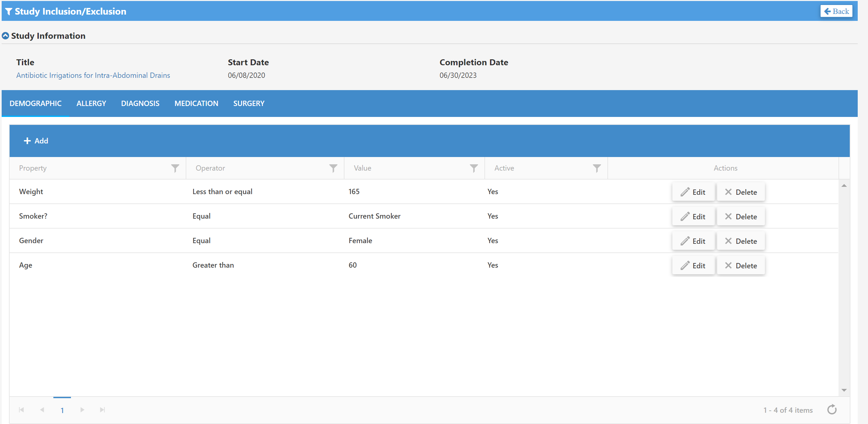
Task: Switch to the MEDICATION tab
Action: [x=196, y=103]
